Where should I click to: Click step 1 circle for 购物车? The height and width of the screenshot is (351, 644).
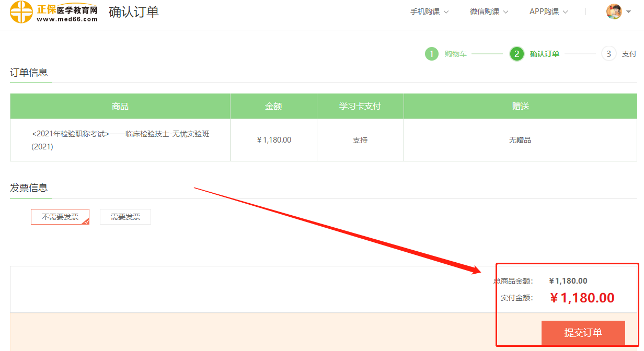[x=431, y=54]
